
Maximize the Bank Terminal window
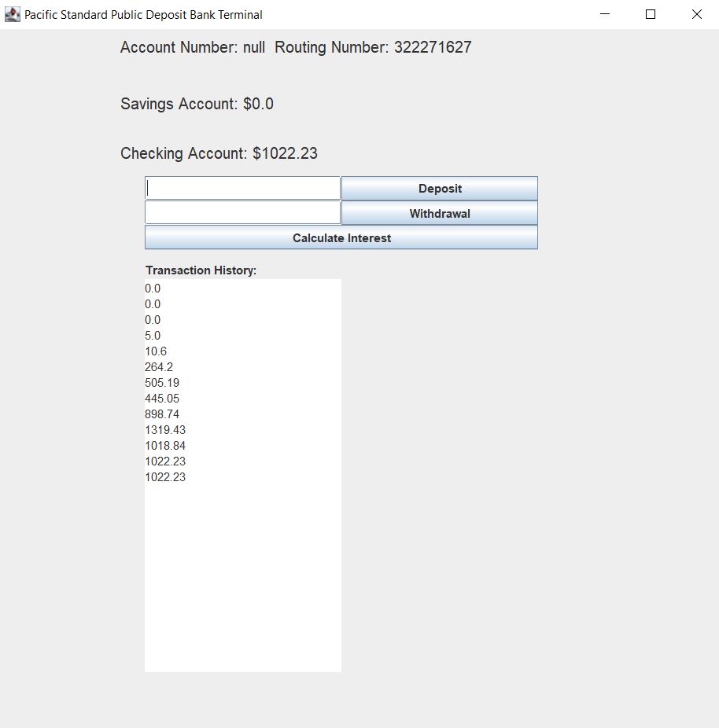pyautogui.click(x=651, y=14)
